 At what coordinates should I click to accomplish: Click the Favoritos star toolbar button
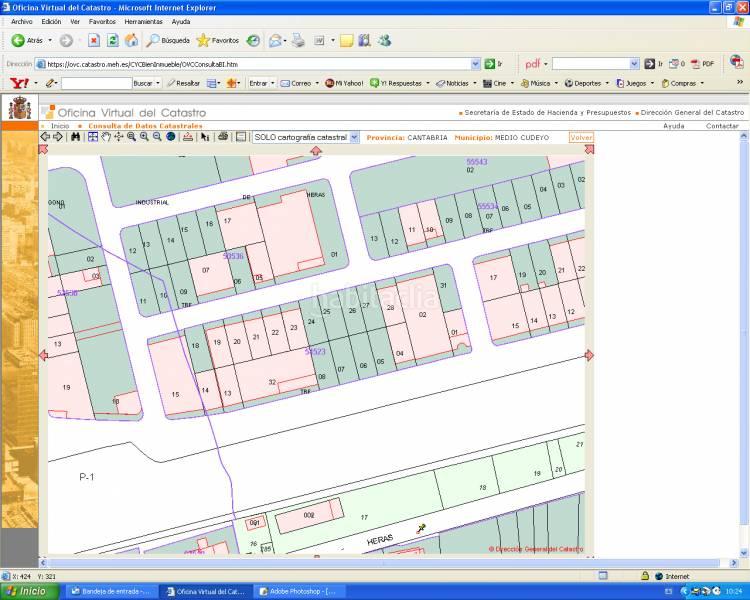(x=218, y=41)
